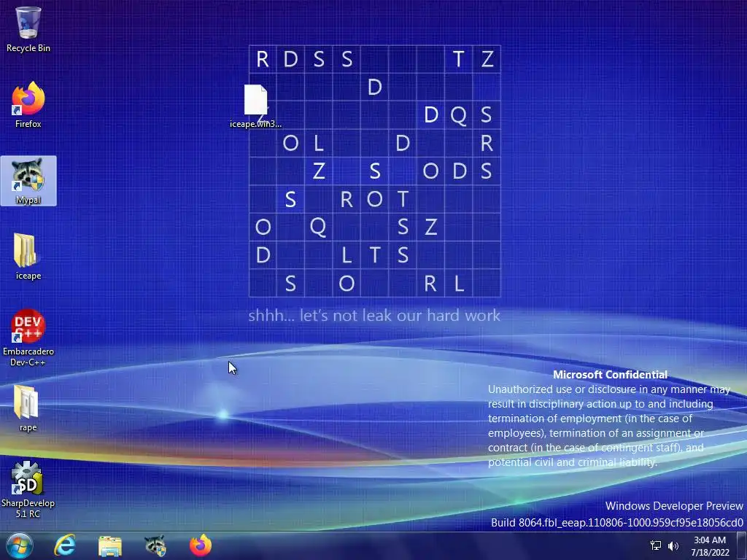This screenshot has height=560, width=747.
Task: Launch the Firefox desktop shortcut
Action: tap(28, 105)
